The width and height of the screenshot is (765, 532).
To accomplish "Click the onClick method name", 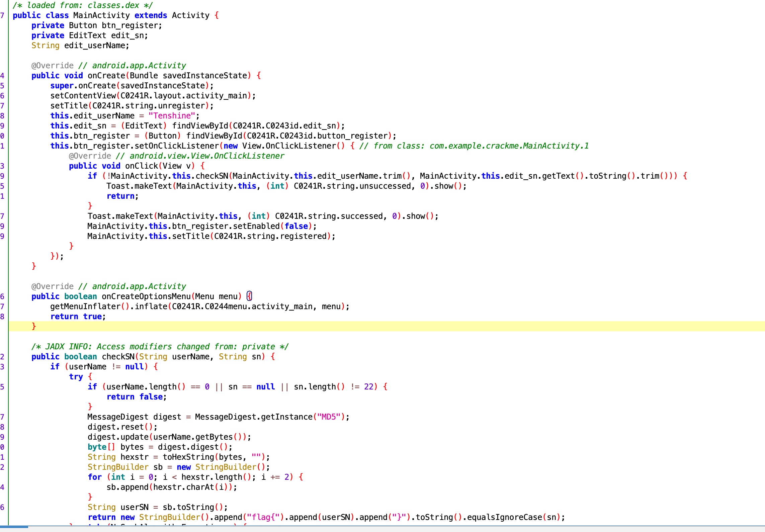I will (141, 166).
